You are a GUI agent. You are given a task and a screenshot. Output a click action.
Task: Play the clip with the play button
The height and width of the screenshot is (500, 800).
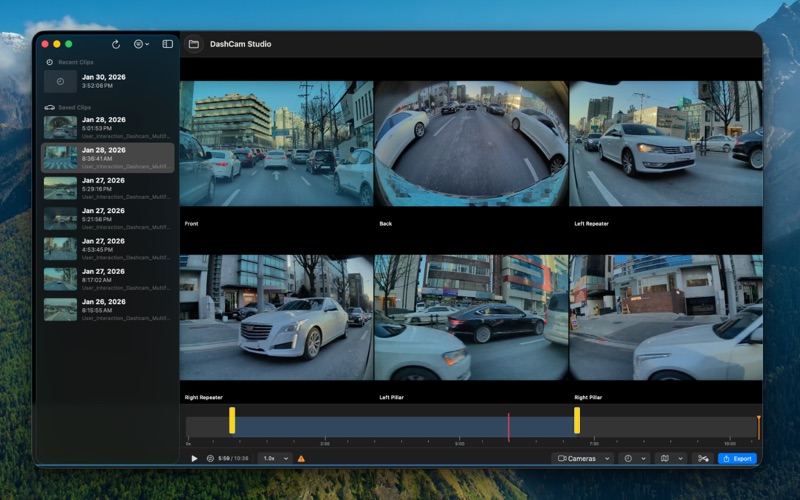[x=194, y=459]
